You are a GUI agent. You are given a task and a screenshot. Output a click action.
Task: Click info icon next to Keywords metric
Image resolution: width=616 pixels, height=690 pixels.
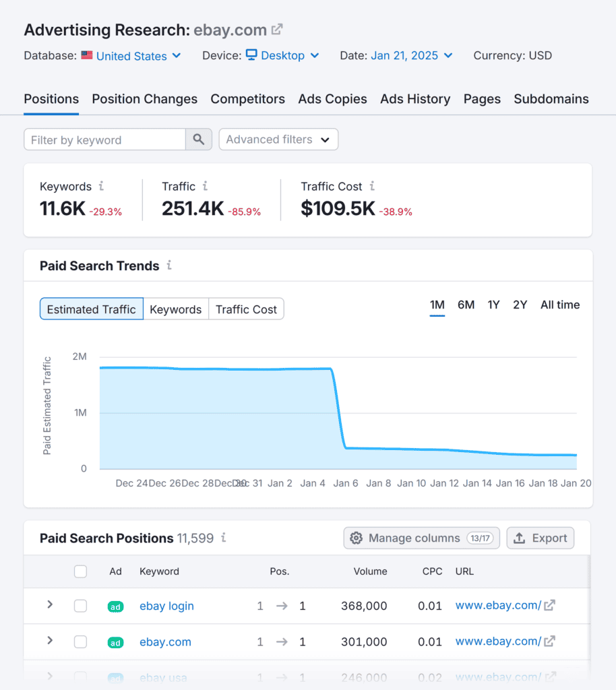coord(101,186)
